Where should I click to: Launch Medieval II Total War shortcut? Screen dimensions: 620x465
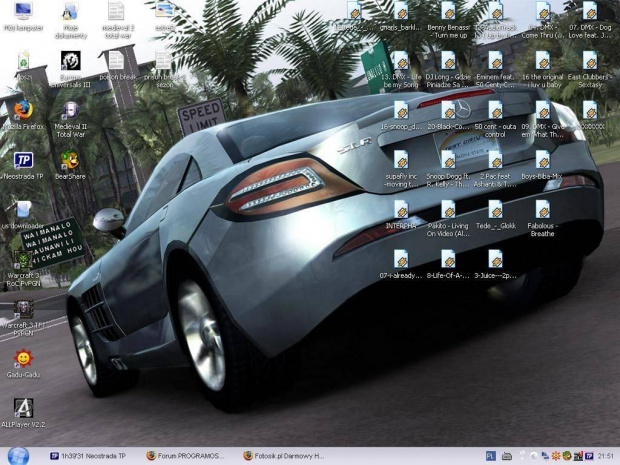(x=70, y=109)
